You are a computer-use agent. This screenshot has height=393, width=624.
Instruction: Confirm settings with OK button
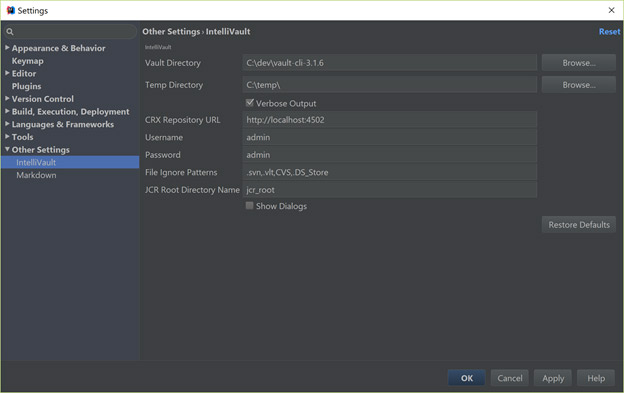click(466, 378)
